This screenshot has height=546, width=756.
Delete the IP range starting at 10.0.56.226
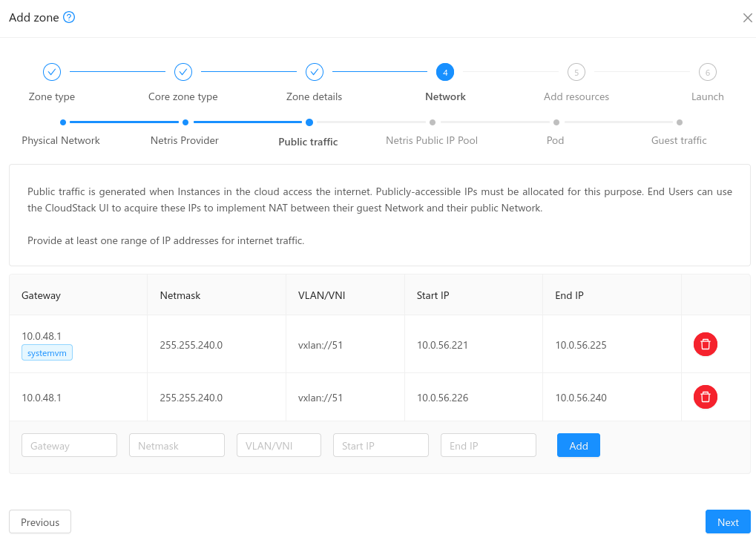pos(705,397)
